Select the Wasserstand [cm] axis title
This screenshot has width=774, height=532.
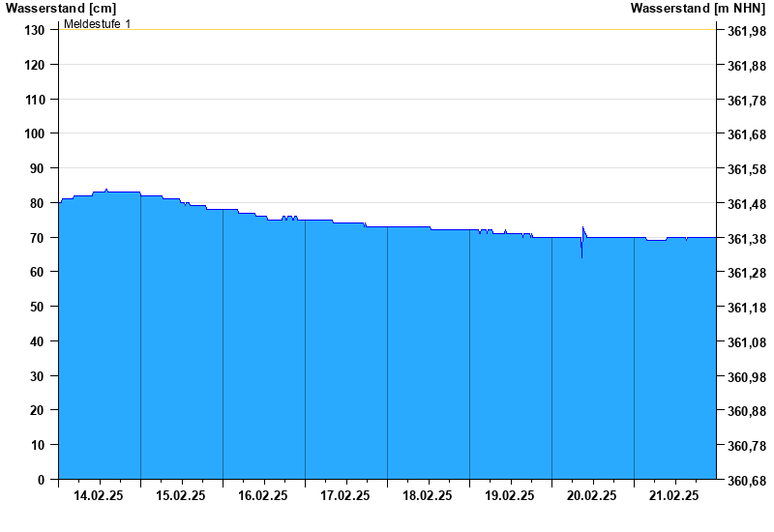60,8
